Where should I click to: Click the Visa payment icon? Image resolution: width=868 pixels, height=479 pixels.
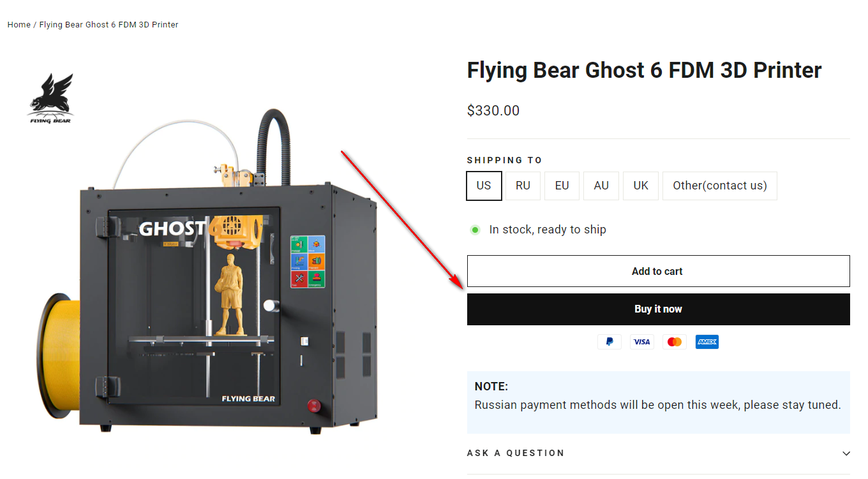click(641, 342)
